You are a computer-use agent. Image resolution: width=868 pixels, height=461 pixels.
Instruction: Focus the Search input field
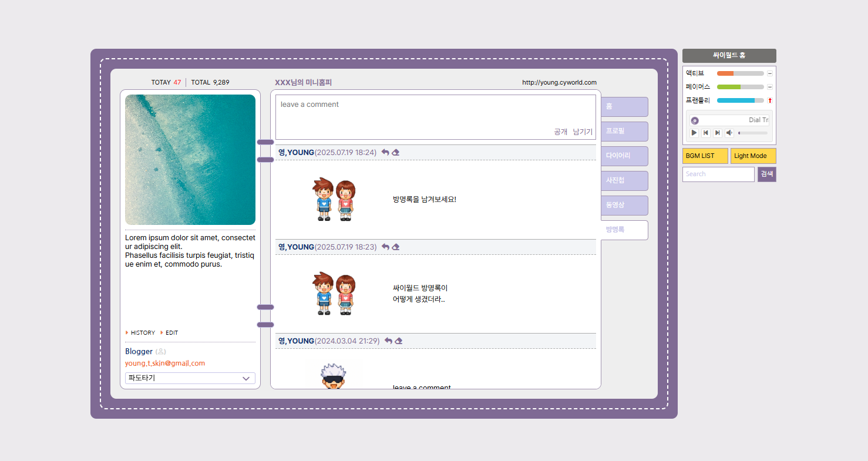click(718, 174)
